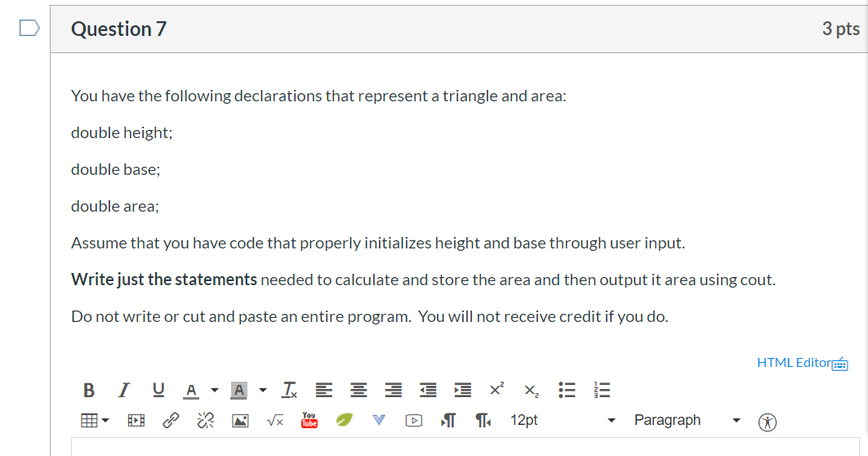868x456 pixels.
Task: Open the 12pt font size dropdown
Action: pyautogui.click(x=563, y=421)
